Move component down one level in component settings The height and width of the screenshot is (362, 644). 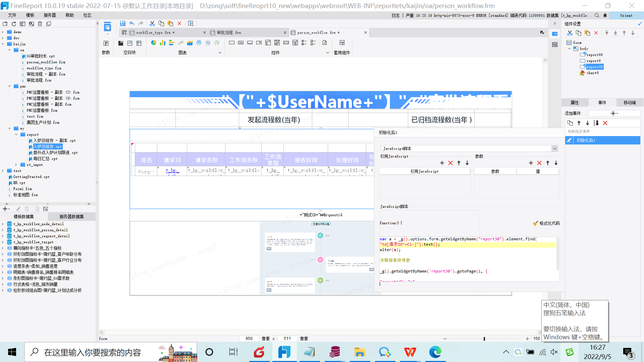(633, 33)
